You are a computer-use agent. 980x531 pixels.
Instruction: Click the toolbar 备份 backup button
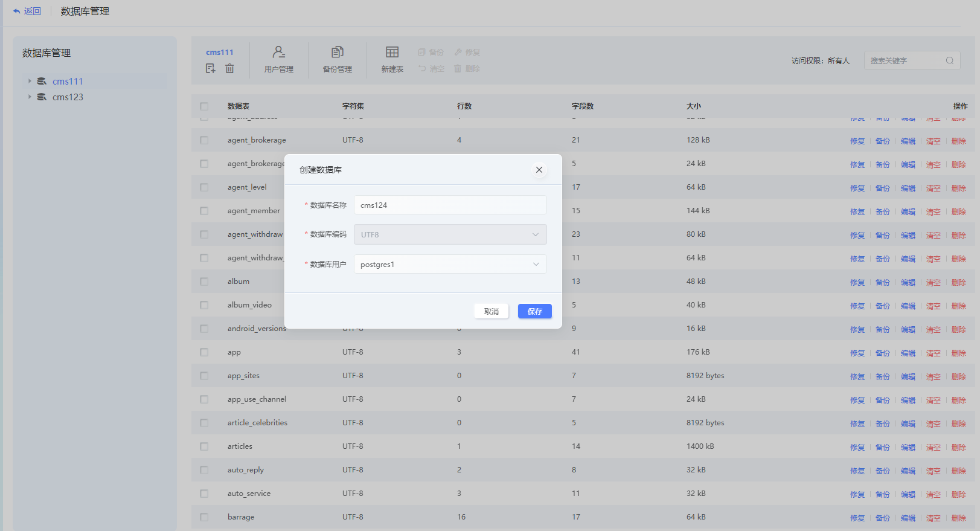point(431,53)
